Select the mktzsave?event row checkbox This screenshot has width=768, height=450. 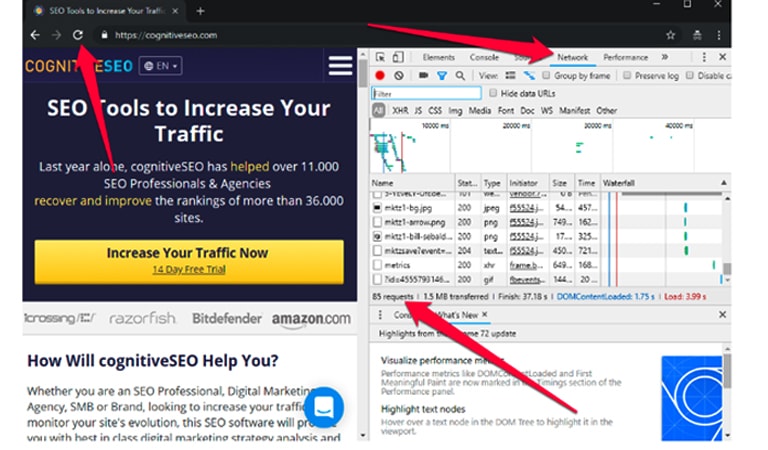coord(377,251)
